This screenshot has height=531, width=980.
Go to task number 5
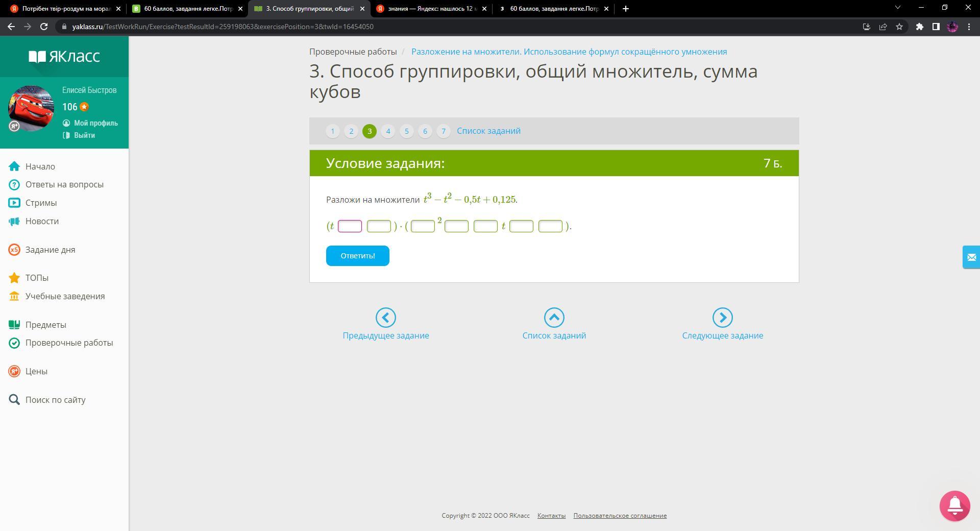tap(407, 131)
